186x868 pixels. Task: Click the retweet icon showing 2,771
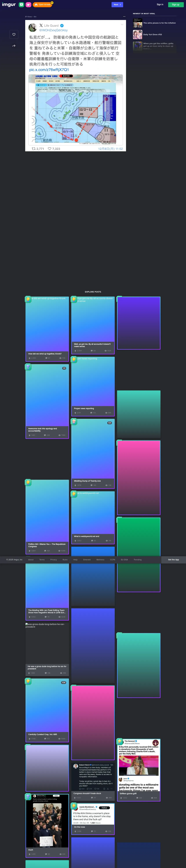pyautogui.click(x=34, y=149)
